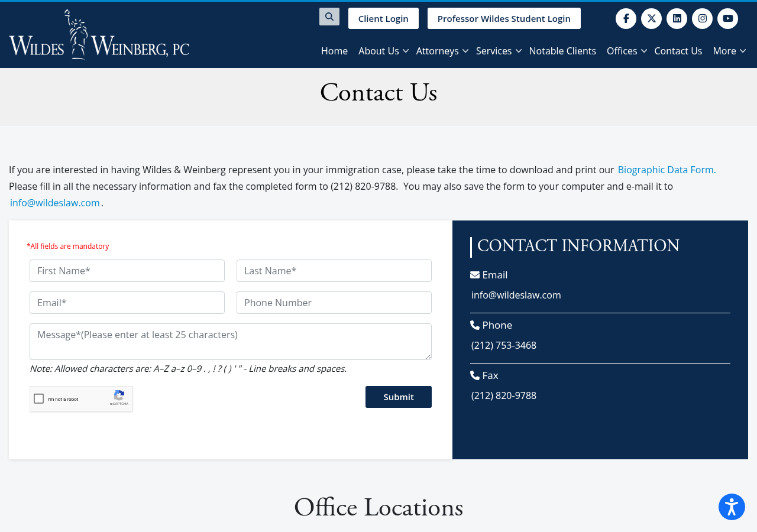Focus the Email field in form
757x532 pixels.
[127, 303]
